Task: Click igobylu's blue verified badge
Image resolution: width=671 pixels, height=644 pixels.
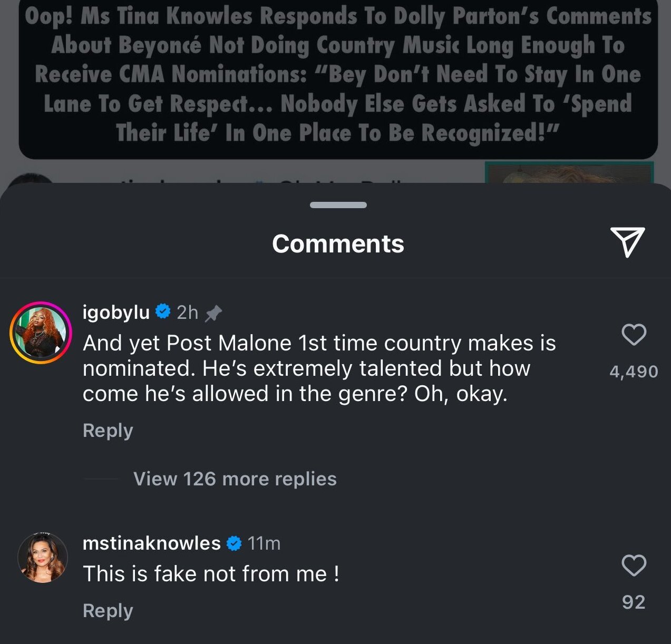Action: pyautogui.click(x=163, y=311)
